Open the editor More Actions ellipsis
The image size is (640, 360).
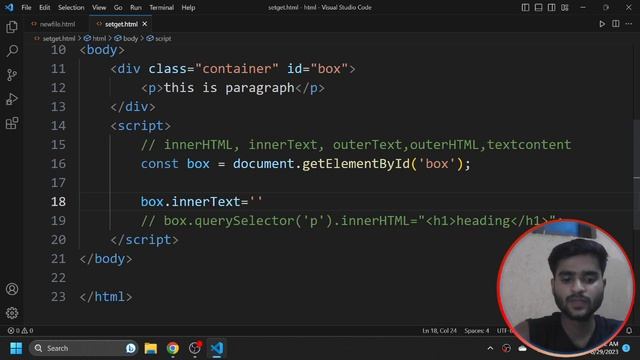629,24
